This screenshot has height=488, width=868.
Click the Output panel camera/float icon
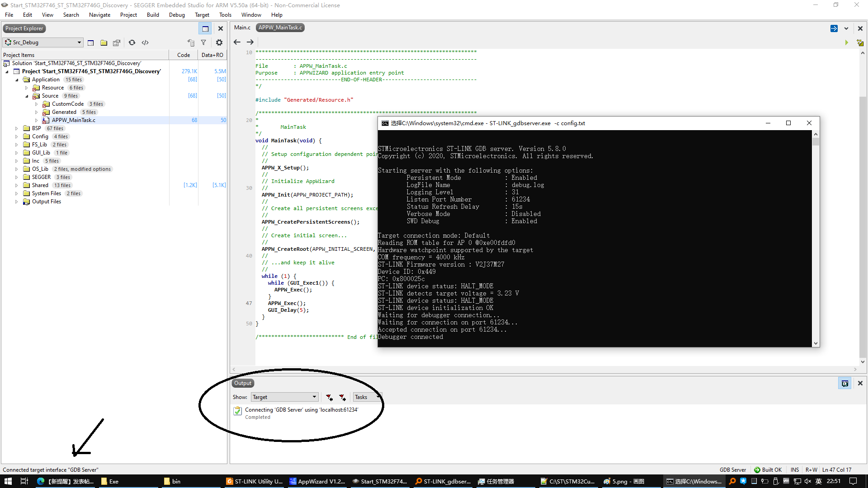845,383
